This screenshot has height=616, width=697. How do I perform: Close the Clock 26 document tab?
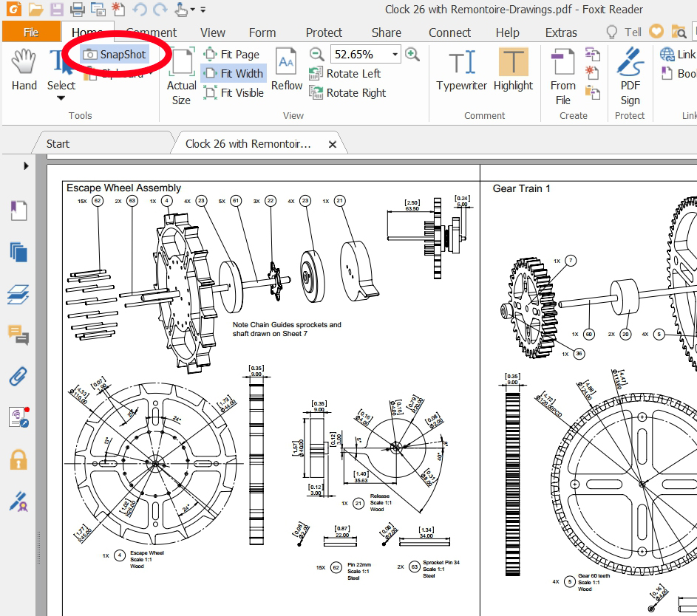(332, 144)
